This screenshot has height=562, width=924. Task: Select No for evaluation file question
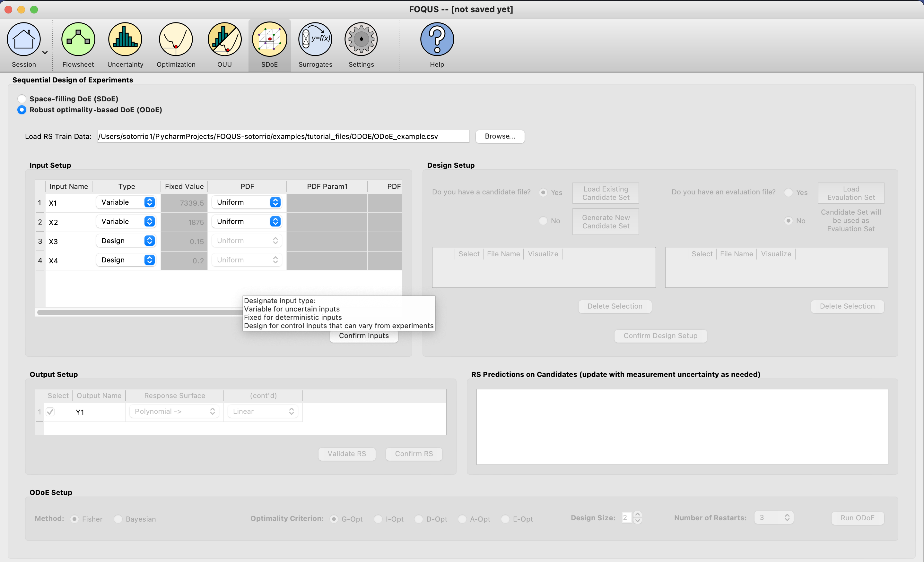point(789,221)
